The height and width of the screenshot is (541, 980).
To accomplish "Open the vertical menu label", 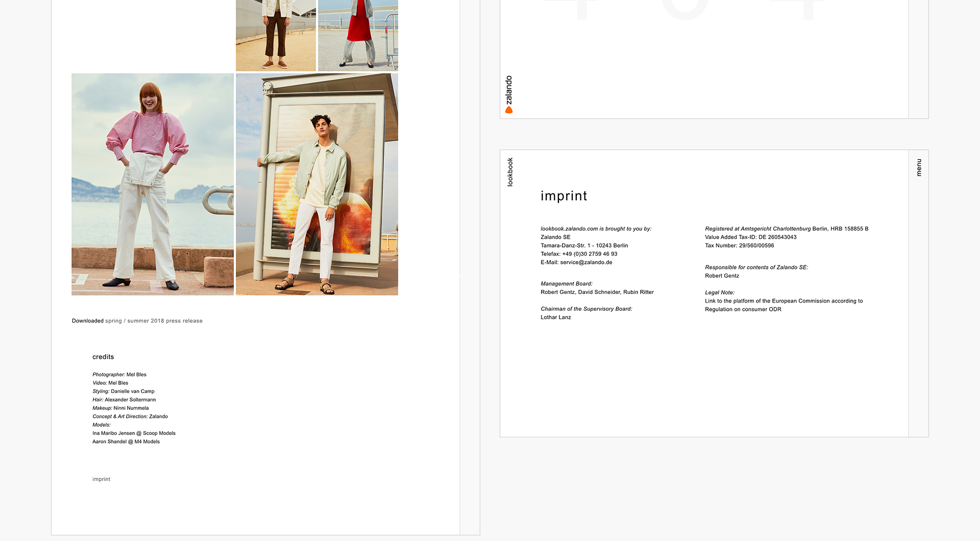I will pyautogui.click(x=919, y=168).
